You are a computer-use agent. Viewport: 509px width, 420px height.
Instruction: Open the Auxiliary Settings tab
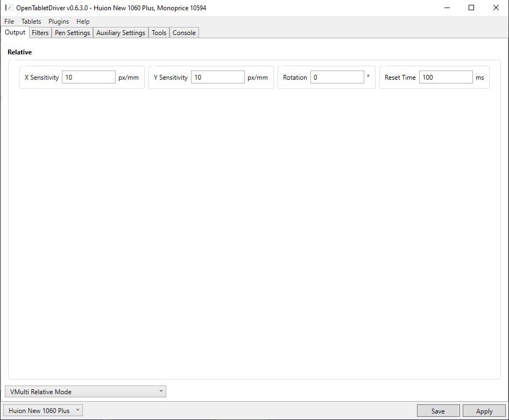(x=120, y=32)
